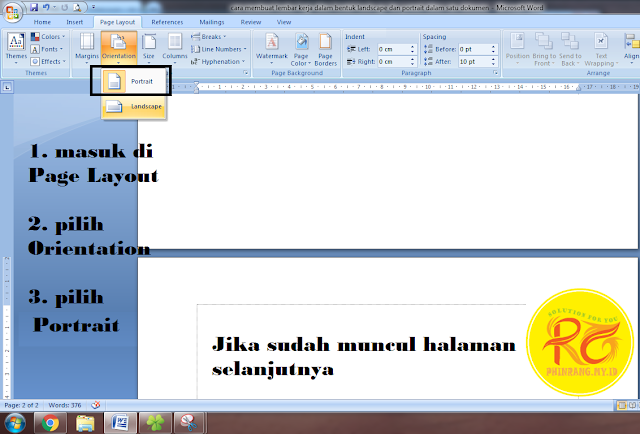Click Bring to Front button
640x434 pixels.
coord(544,49)
